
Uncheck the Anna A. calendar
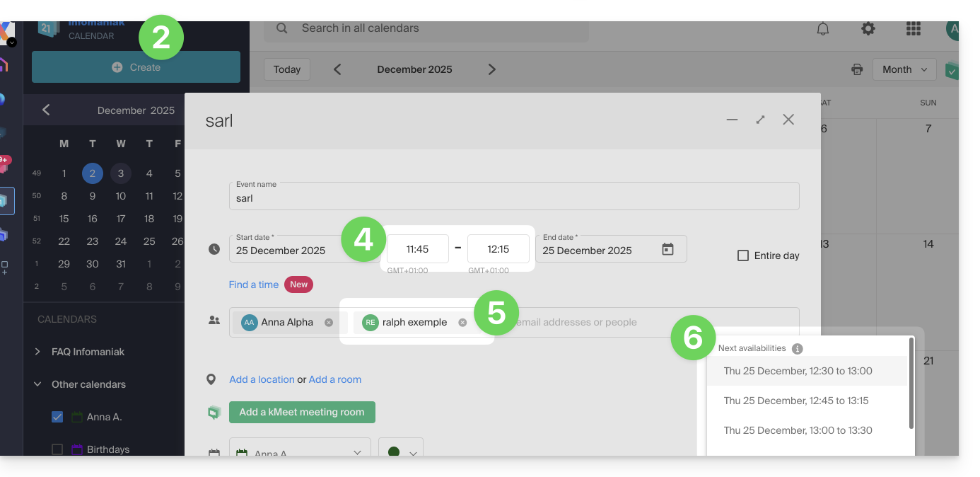(x=57, y=417)
